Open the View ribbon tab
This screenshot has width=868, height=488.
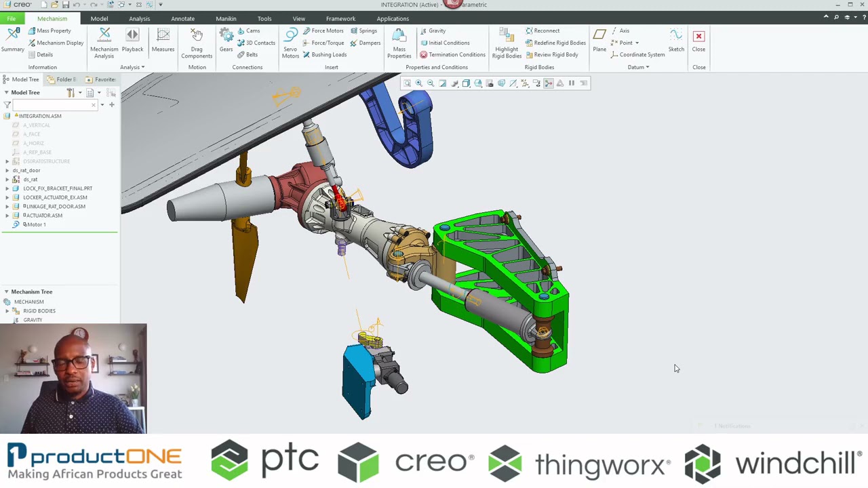pyautogui.click(x=298, y=18)
